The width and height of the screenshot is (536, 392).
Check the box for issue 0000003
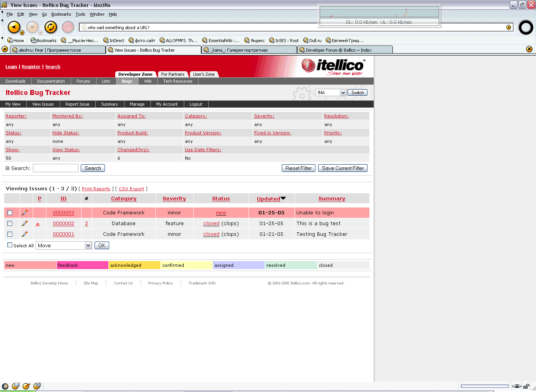(x=10, y=212)
